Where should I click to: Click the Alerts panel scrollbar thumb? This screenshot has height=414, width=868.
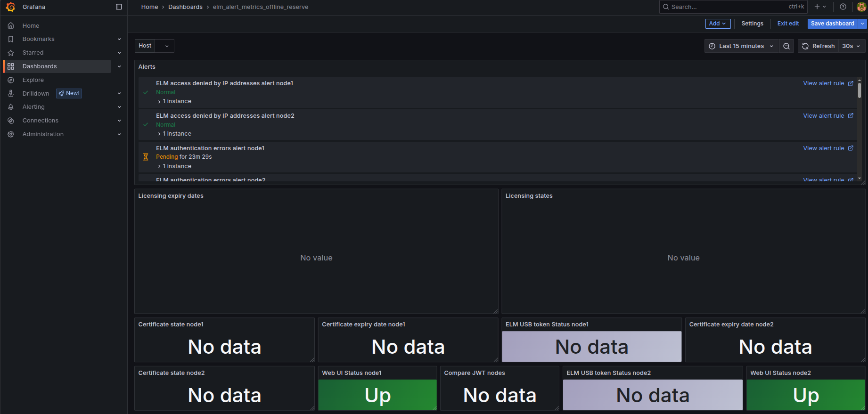click(860, 89)
